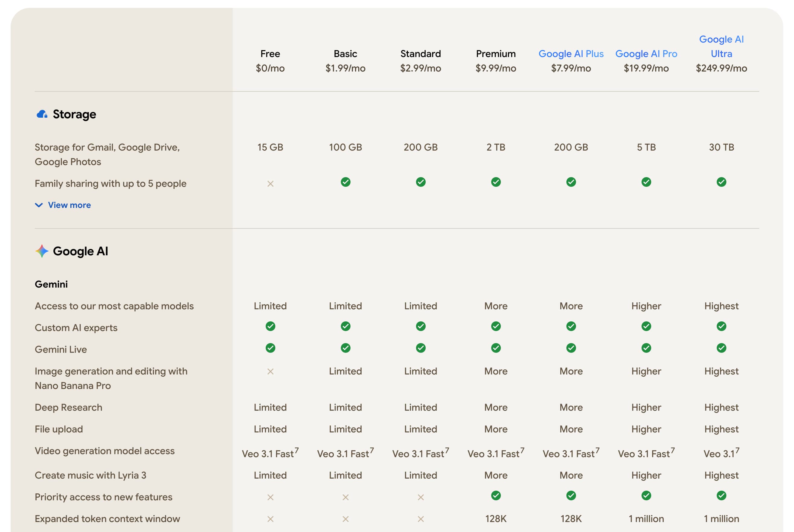794x532 pixels.
Task: Click footnote 7 beside Ultra Veo 3.1
Action: [x=737, y=450]
